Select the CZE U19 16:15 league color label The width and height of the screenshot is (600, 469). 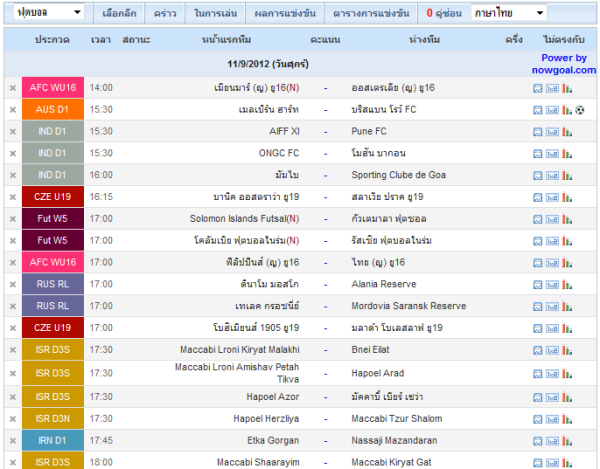pyautogui.click(x=53, y=197)
